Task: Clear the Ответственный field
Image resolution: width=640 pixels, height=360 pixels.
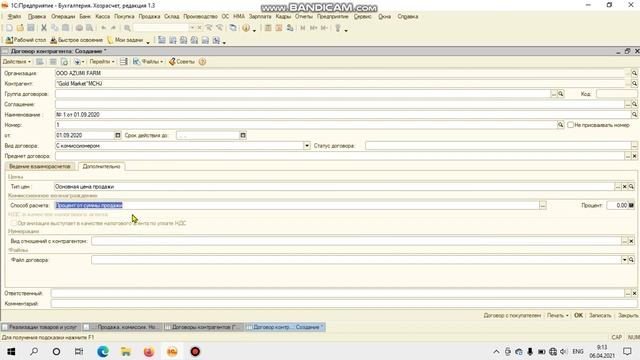Action: pos(634,293)
